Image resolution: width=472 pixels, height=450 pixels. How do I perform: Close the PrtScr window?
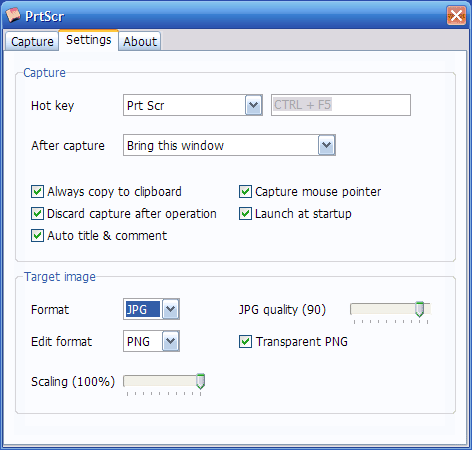456,15
